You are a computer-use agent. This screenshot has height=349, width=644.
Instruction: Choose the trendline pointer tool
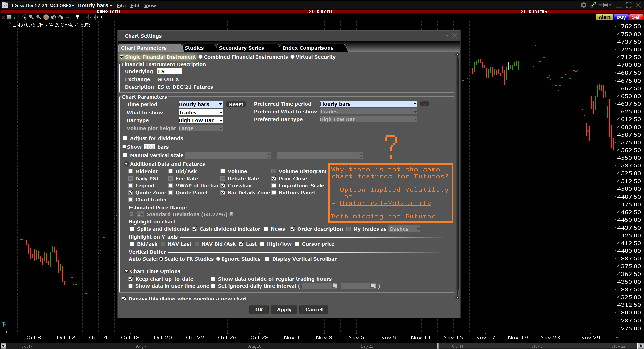click(24, 17)
